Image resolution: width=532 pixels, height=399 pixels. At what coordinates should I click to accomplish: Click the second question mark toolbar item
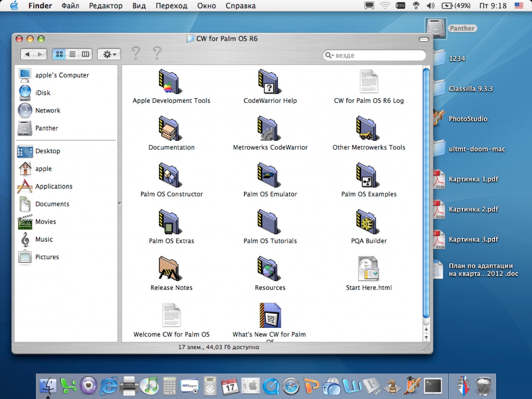click(x=157, y=53)
